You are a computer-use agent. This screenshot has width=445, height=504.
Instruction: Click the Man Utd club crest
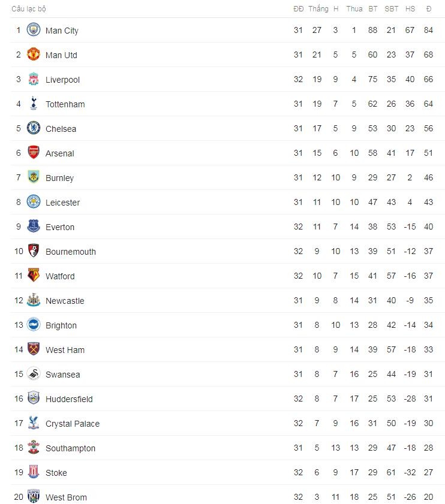pos(34,55)
